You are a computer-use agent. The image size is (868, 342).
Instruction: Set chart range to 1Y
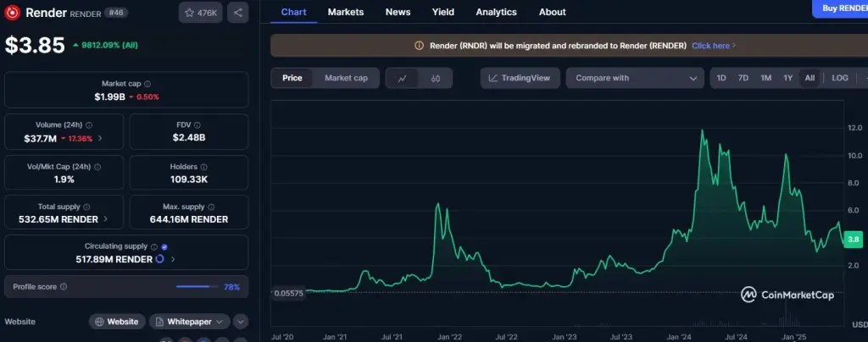(x=787, y=78)
